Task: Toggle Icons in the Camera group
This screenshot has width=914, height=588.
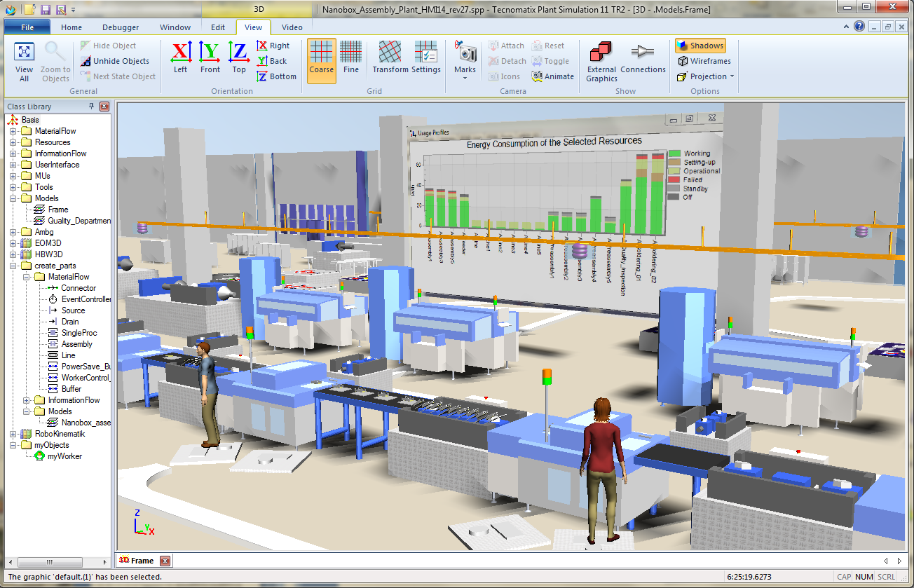Action: pyautogui.click(x=506, y=76)
